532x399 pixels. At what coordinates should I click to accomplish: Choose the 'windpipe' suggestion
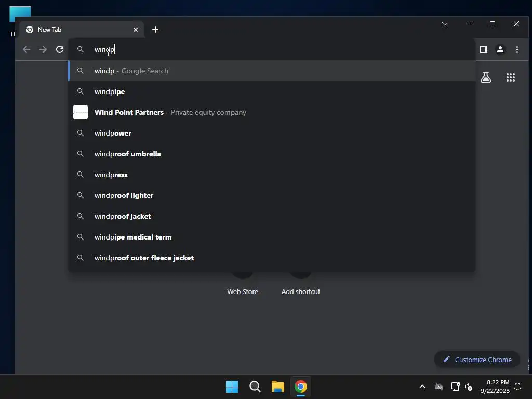tap(271, 91)
